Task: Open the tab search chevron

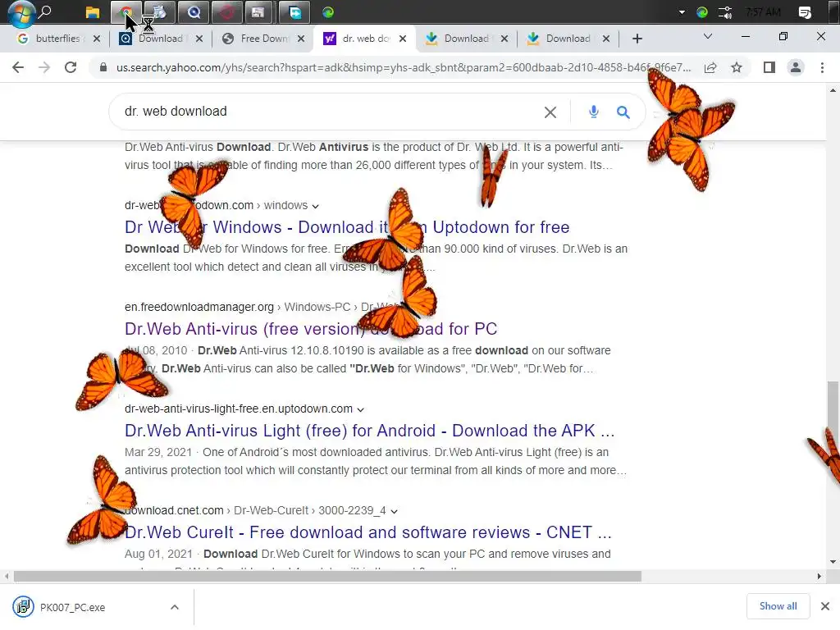Action: [708, 36]
